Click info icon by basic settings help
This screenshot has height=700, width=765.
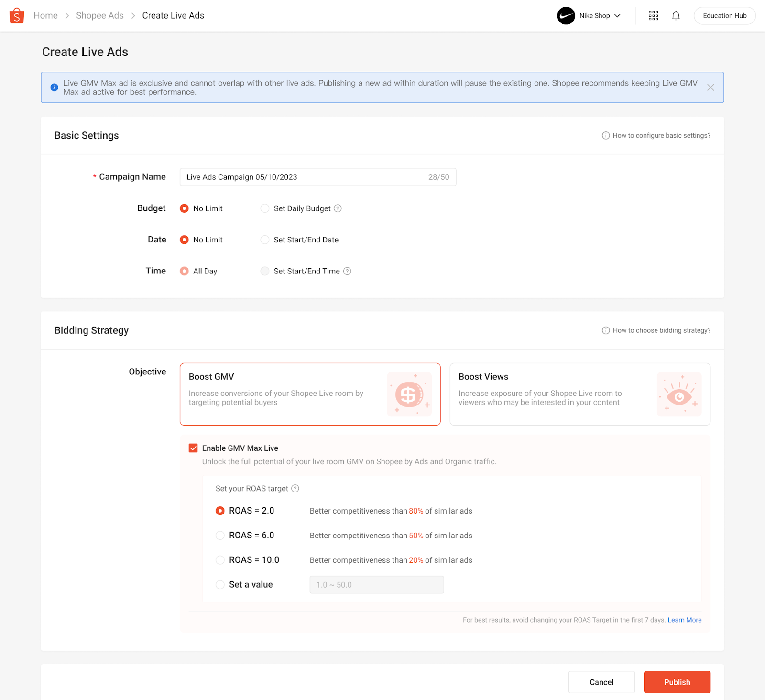point(606,136)
